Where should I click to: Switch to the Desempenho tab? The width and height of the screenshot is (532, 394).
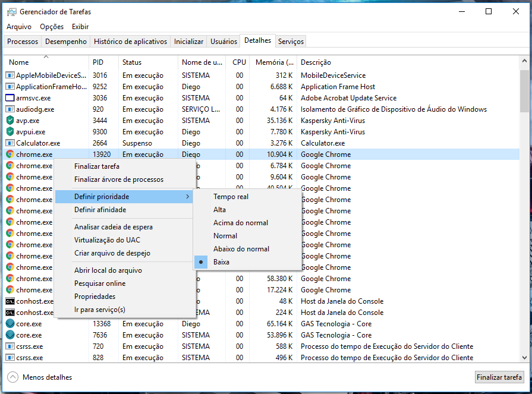pos(66,42)
